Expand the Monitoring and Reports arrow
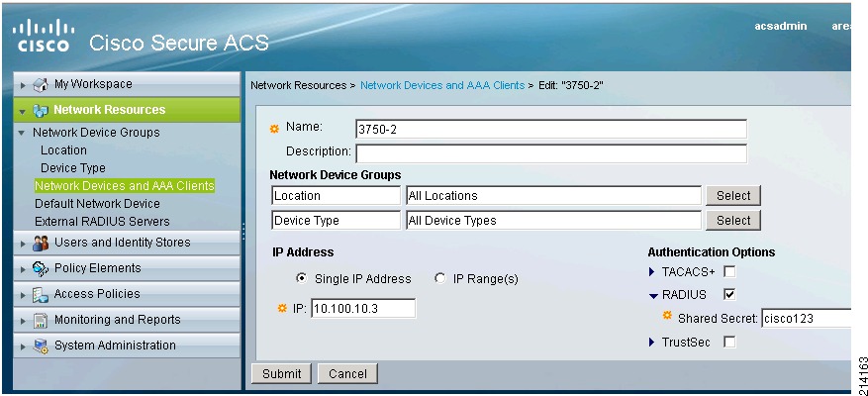The width and height of the screenshot is (868, 396). pyautogui.click(x=23, y=321)
